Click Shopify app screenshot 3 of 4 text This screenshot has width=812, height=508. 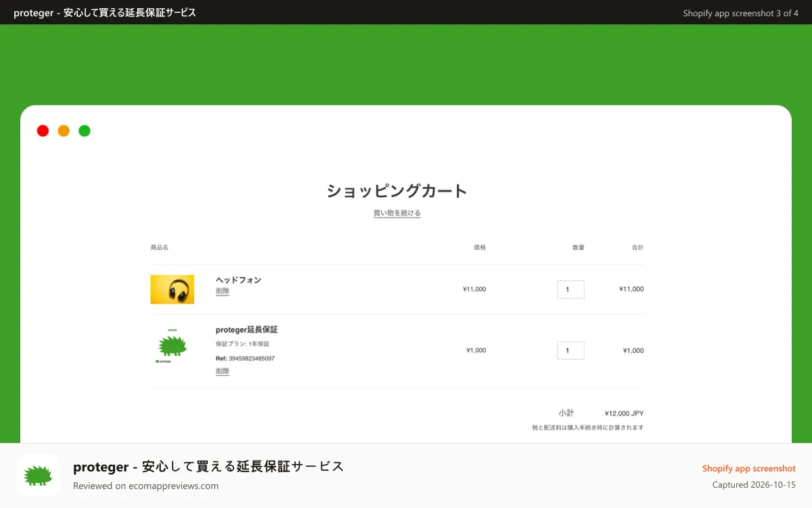[741, 13]
